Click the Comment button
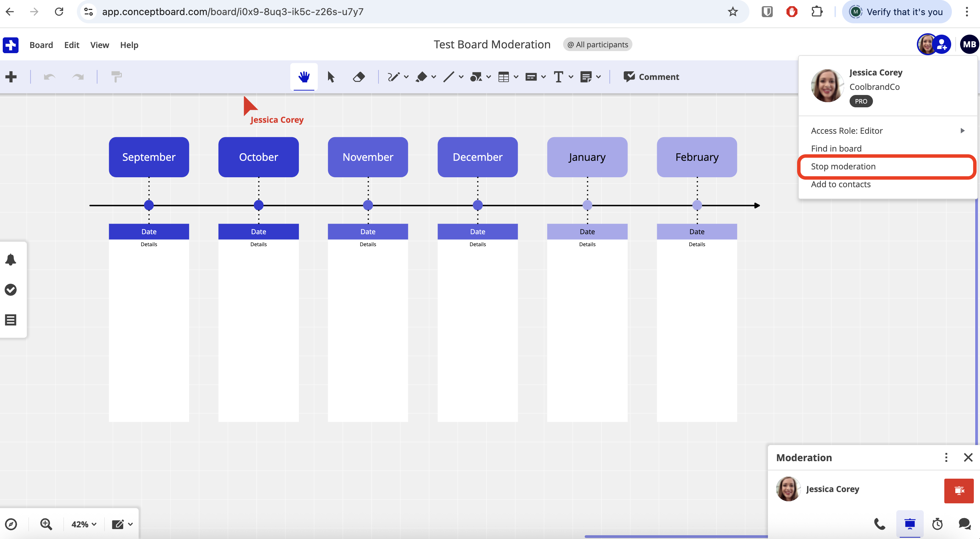 651,77
